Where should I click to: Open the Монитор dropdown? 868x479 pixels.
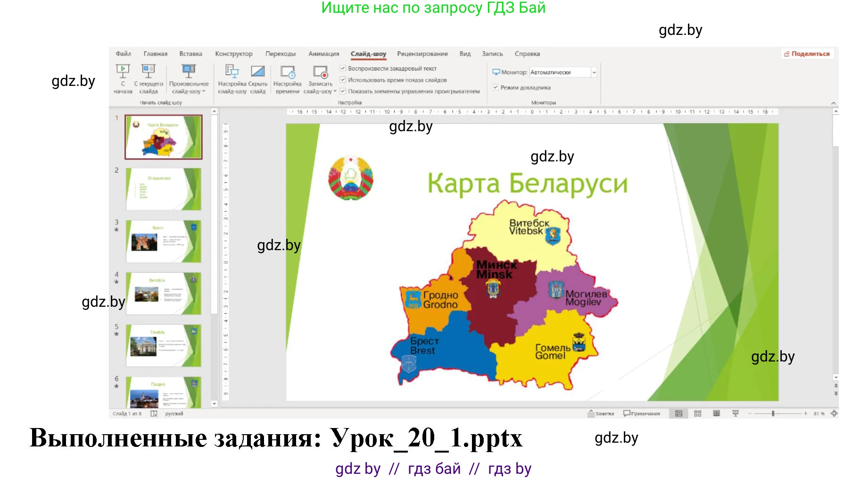coord(595,72)
